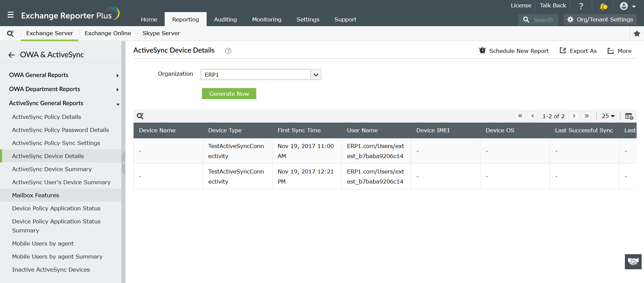Open the Organization ERP1 dropdown
644x283 pixels.
click(x=316, y=75)
